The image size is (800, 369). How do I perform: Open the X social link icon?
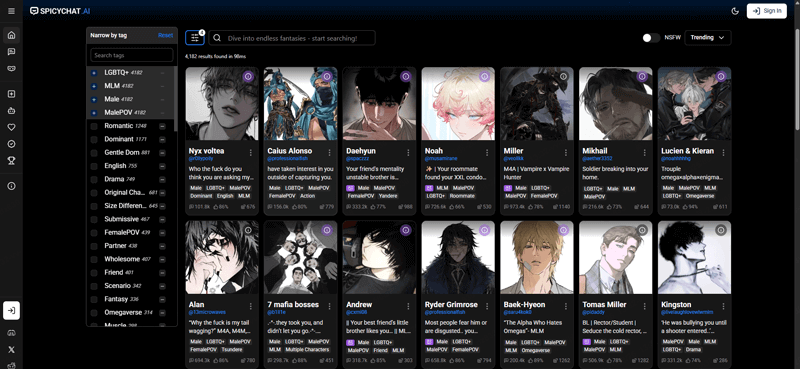click(x=11, y=350)
